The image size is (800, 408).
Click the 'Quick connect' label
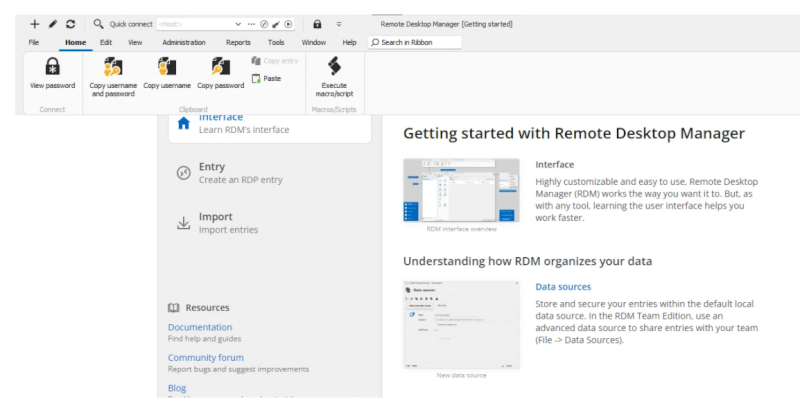[131, 24]
